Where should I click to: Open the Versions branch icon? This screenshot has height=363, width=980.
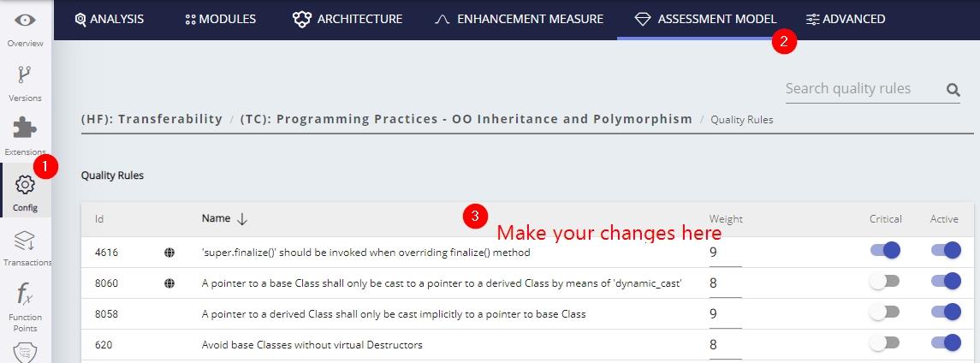click(x=25, y=75)
